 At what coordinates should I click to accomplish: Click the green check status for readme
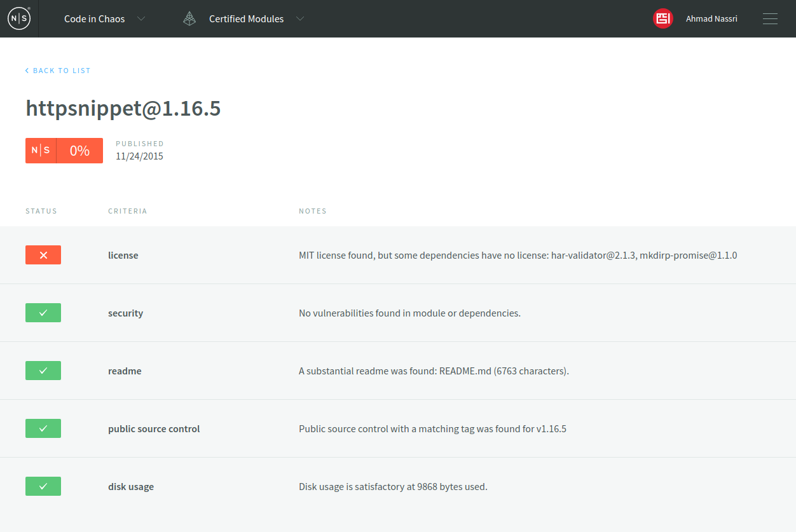click(43, 371)
